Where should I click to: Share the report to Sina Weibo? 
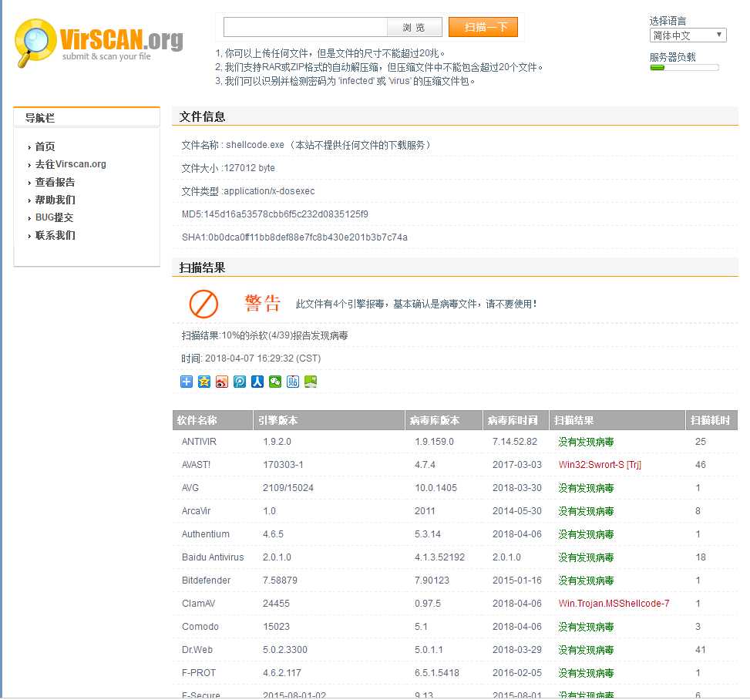(222, 382)
